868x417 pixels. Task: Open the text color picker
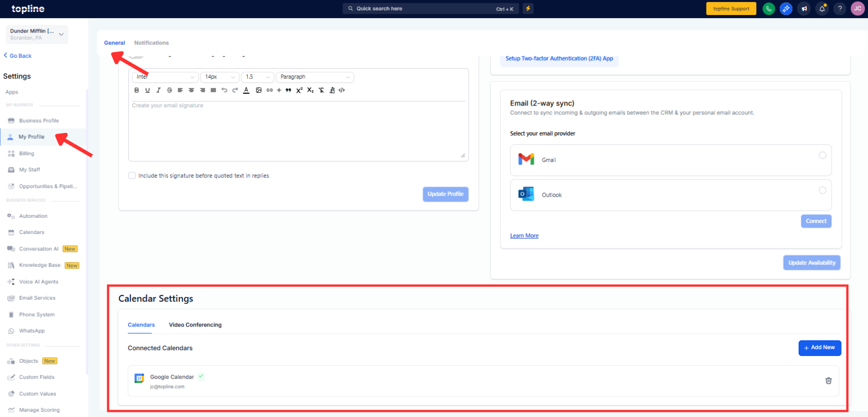(246, 90)
